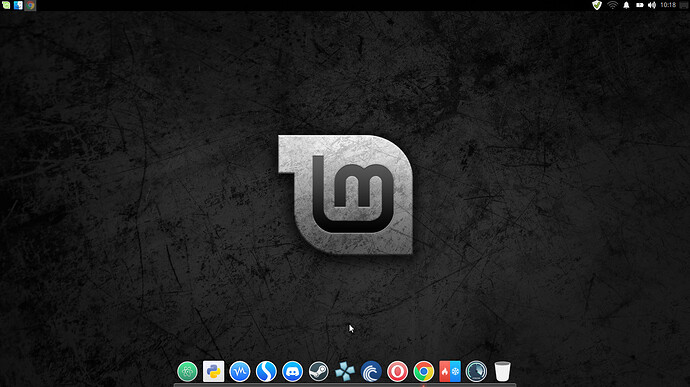Click the dim panel icon right of clock
Viewport: 690px width, 387px height.
coord(684,5)
